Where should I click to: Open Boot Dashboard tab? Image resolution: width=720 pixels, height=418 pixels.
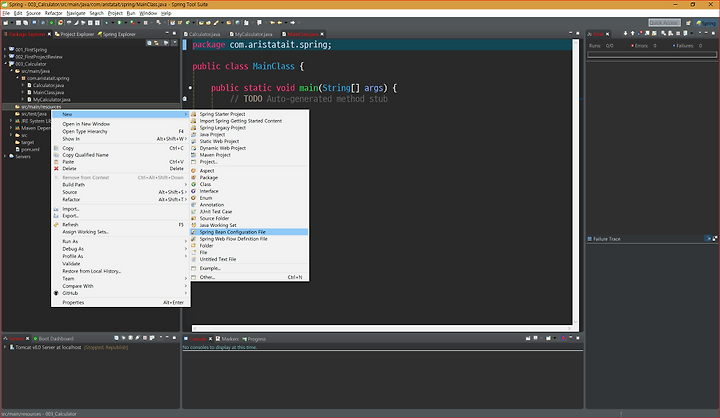tap(53, 339)
